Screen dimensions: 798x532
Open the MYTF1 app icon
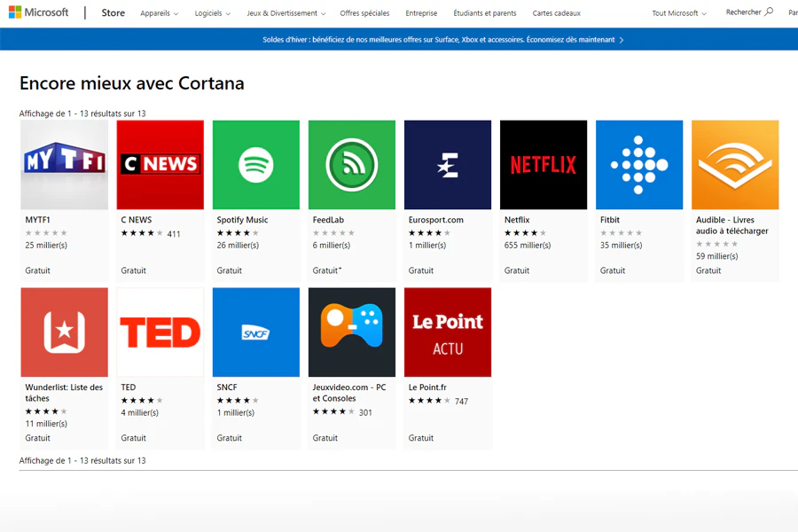click(x=64, y=165)
